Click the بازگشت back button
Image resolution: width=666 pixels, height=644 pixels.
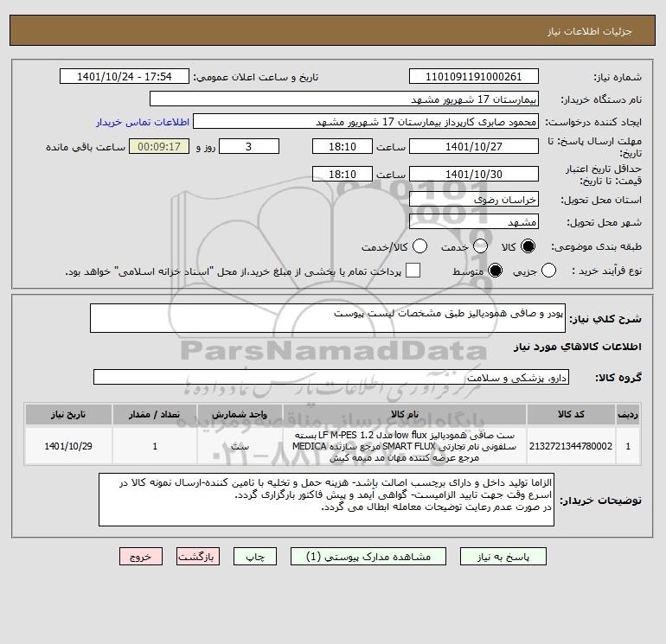[198, 557]
